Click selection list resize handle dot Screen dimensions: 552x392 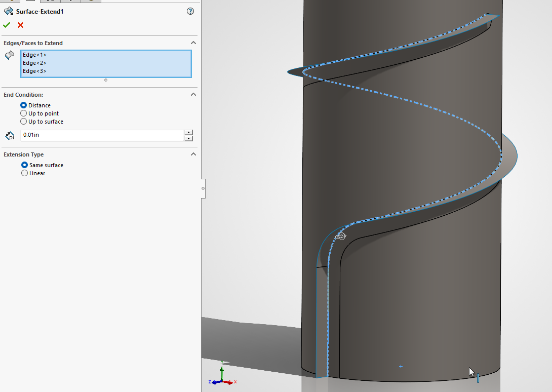coord(106,81)
